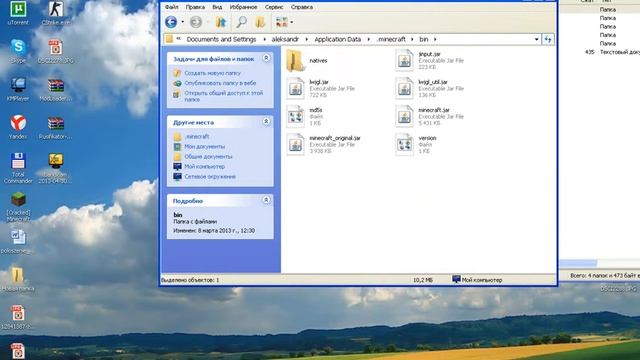Select the lwjgl_util.jar file
Screen dimensions: 640x360
[x=429, y=88]
